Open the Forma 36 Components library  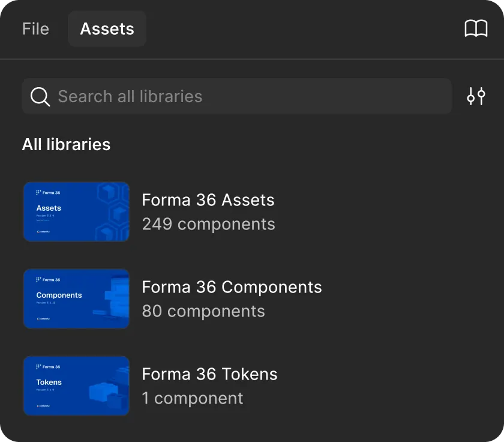click(231, 287)
